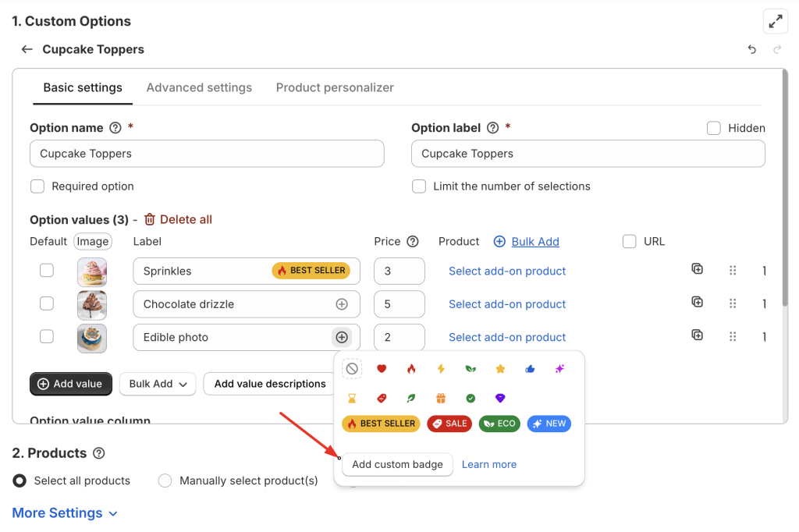Choose the yellow star badge icon
This screenshot has width=799, height=532.
(500, 369)
